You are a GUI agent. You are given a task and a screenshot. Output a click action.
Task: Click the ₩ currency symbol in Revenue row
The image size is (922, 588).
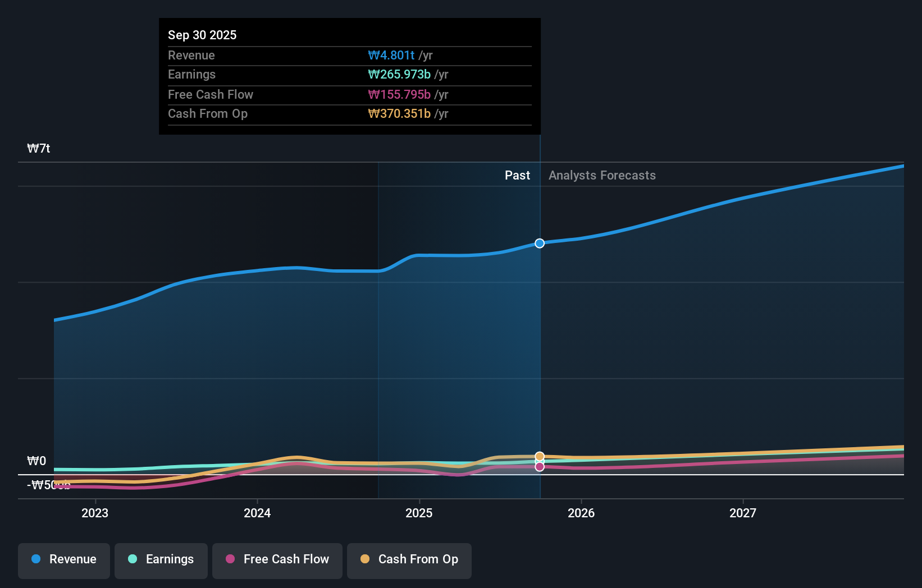[374, 56]
